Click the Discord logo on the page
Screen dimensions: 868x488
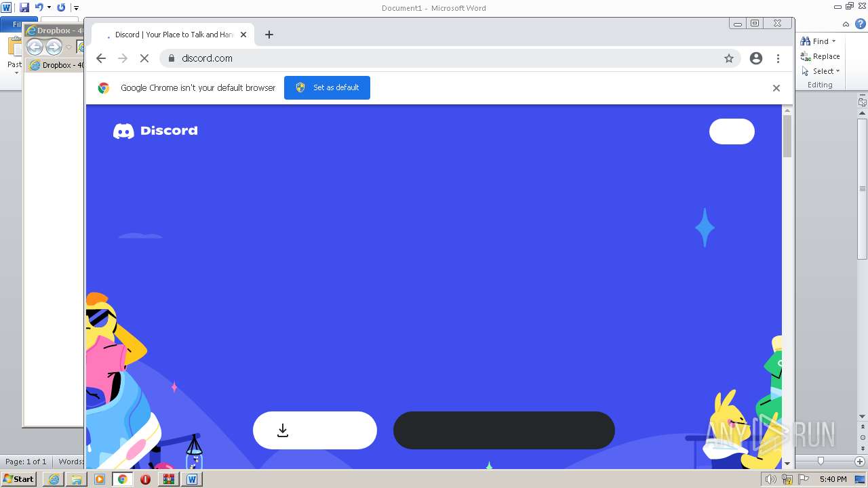(155, 131)
